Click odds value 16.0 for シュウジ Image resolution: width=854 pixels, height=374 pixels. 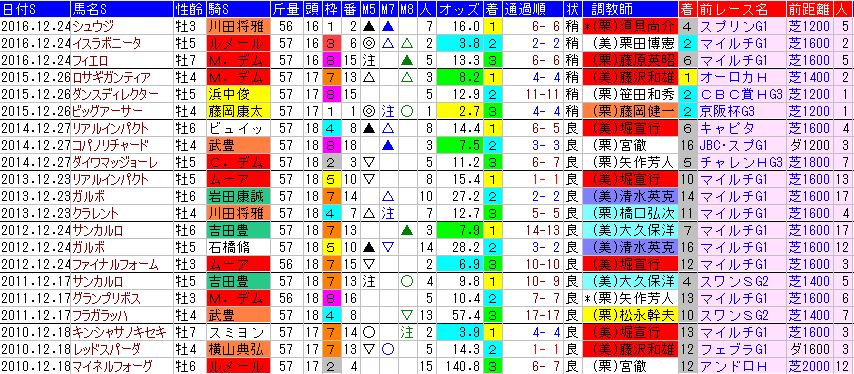(x=460, y=26)
